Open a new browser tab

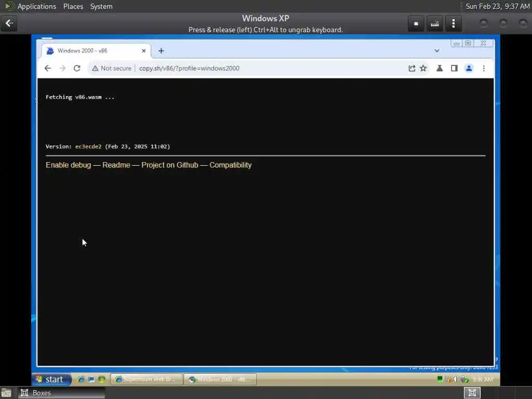coord(161,51)
